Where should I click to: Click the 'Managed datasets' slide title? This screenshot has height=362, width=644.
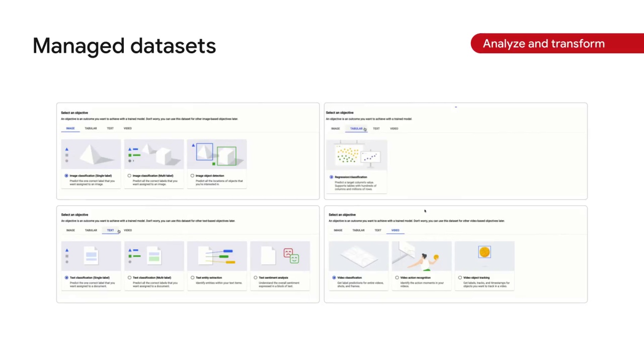(x=124, y=46)
